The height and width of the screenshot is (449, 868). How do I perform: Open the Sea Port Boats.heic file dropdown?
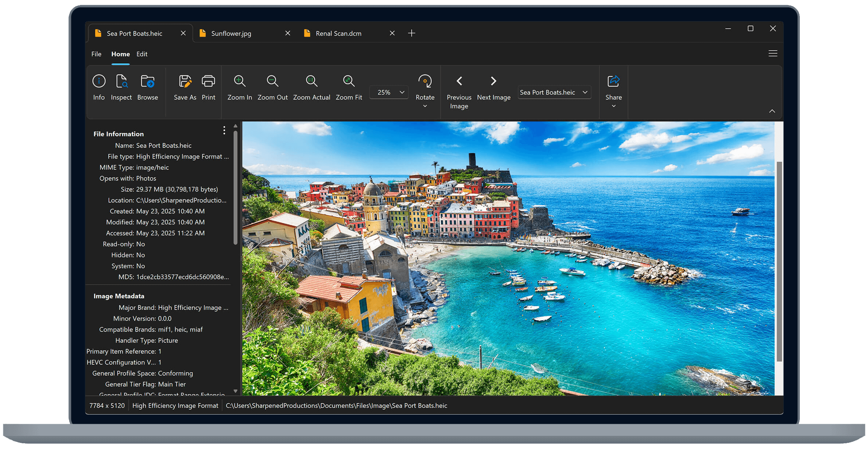point(585,92)
